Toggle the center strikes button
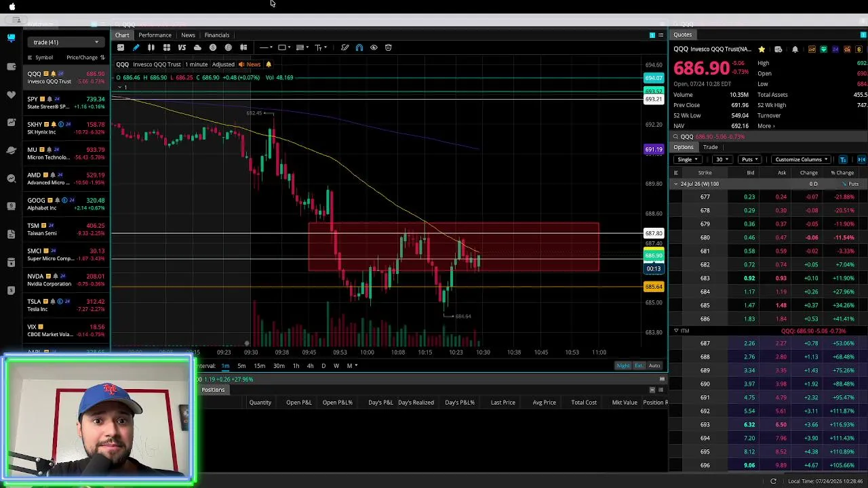This screenshot has height=488, width=868. click(x=861, y=159)
